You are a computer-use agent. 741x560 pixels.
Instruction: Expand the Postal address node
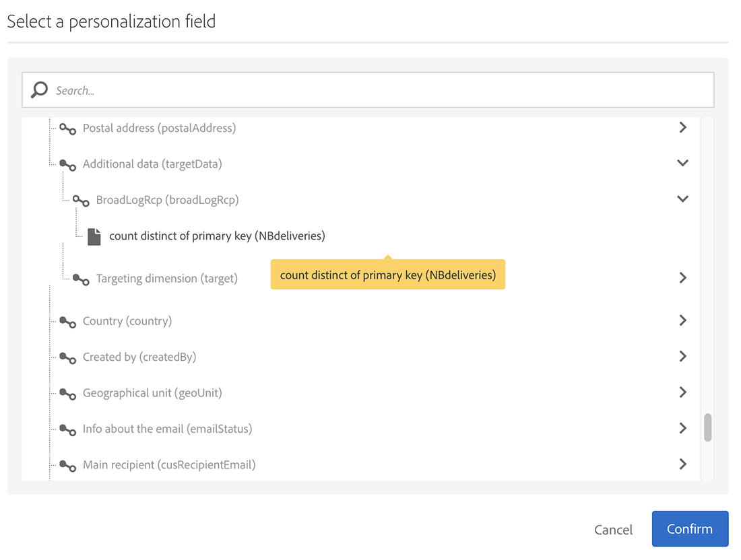click(682, 127)
